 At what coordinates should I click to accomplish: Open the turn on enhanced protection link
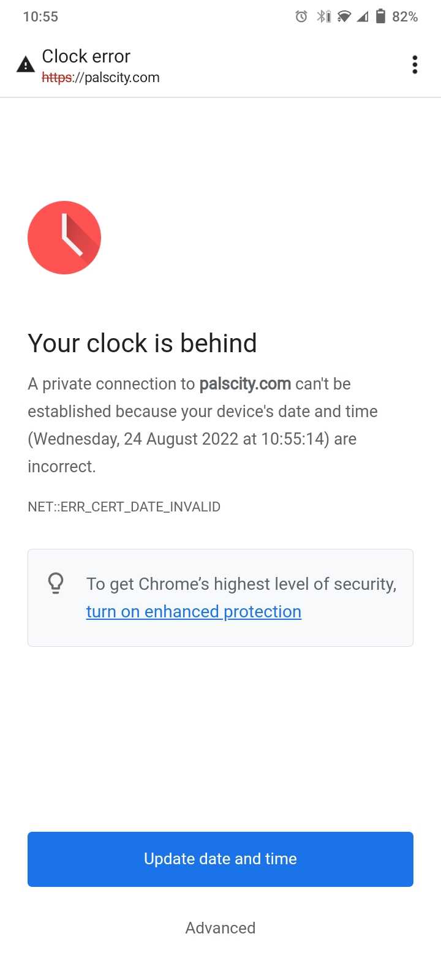coord(194,611)
